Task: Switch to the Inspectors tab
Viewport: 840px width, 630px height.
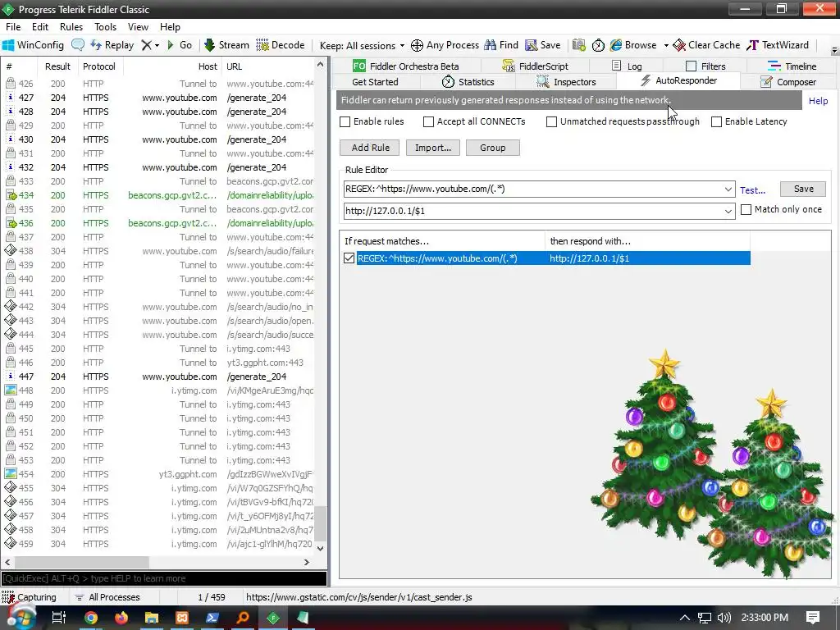Action: [x=566, y=82]
